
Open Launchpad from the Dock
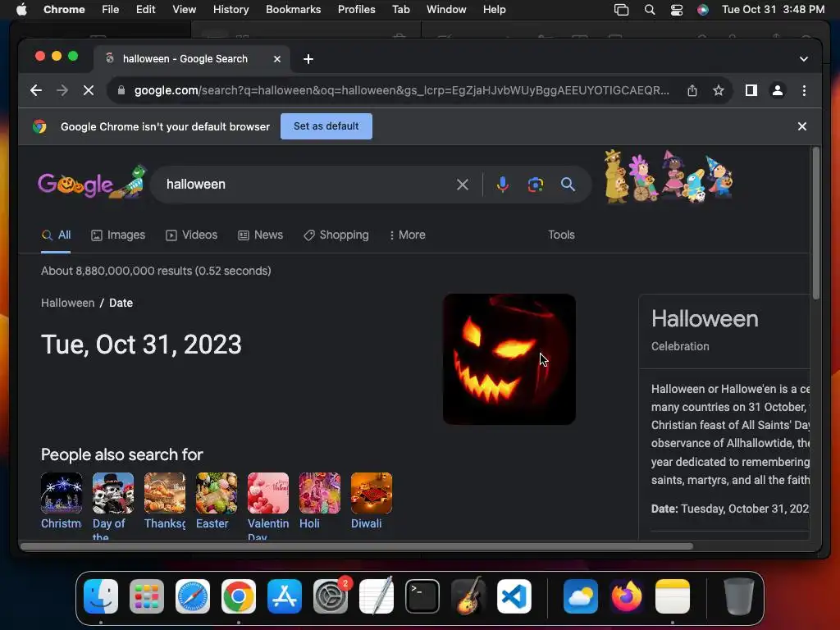(147, 596)
